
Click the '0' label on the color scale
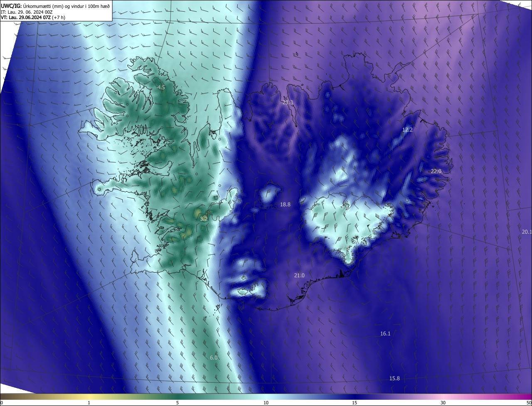coord(2,403)
